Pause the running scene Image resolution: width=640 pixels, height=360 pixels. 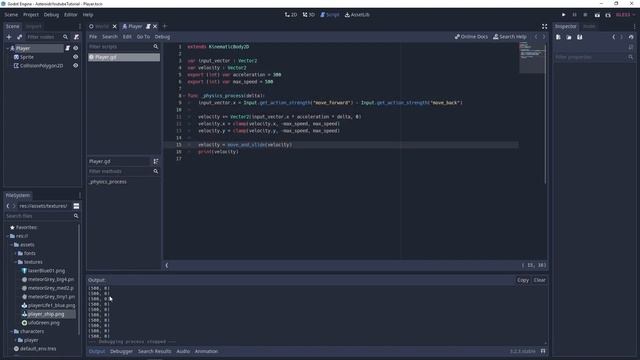pyautogui.click(x=574, y=15)
